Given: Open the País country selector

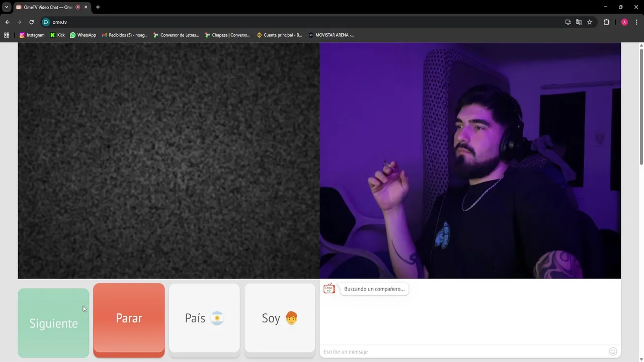Looking at the screenshot, I should click(204, 319).
